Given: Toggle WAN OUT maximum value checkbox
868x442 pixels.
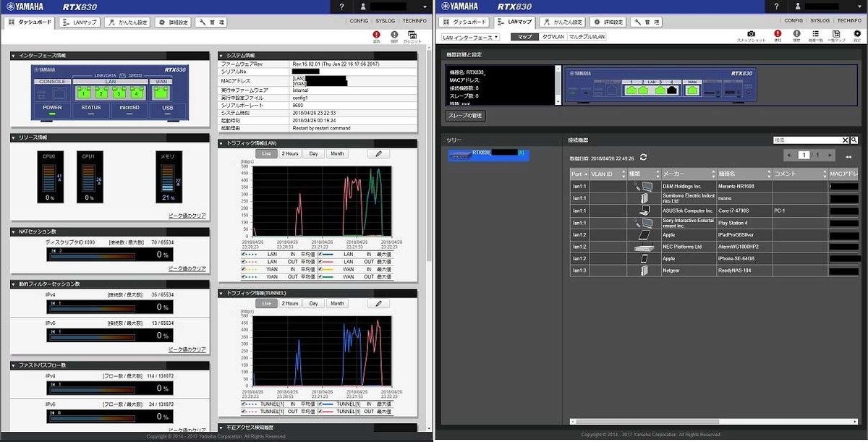Looking at the screenshot, I should pos(320,276).
